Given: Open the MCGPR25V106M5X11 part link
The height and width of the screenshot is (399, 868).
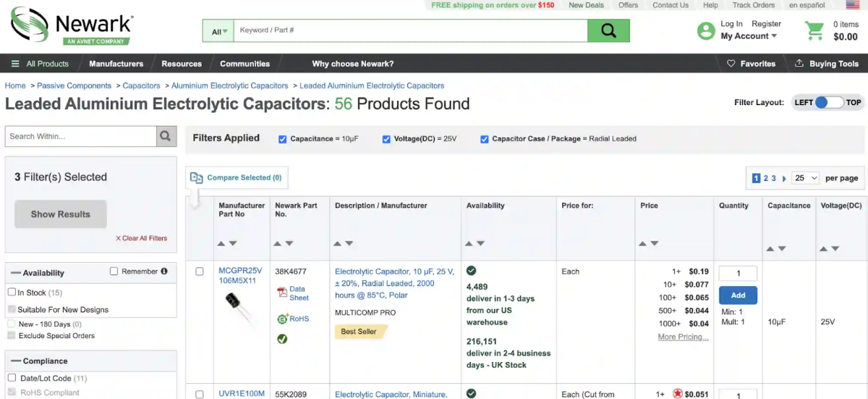Looking at the screenshot, I should click(240, 276).
